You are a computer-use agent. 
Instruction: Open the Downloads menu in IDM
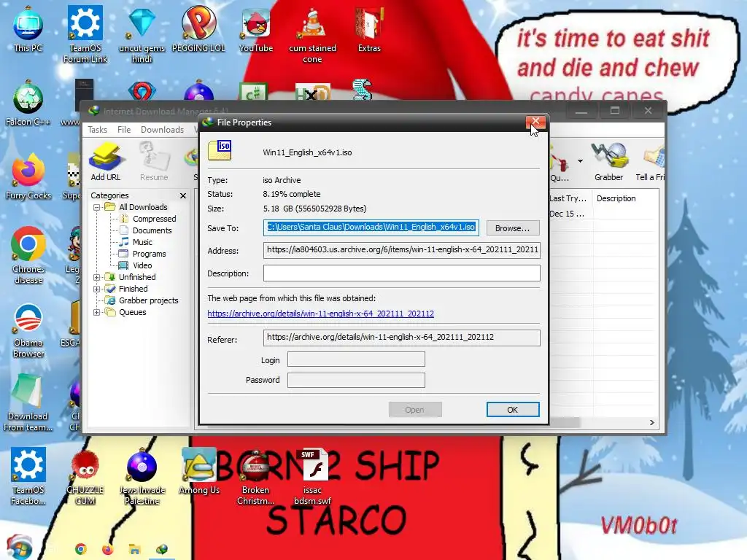(x=162, y=130)
